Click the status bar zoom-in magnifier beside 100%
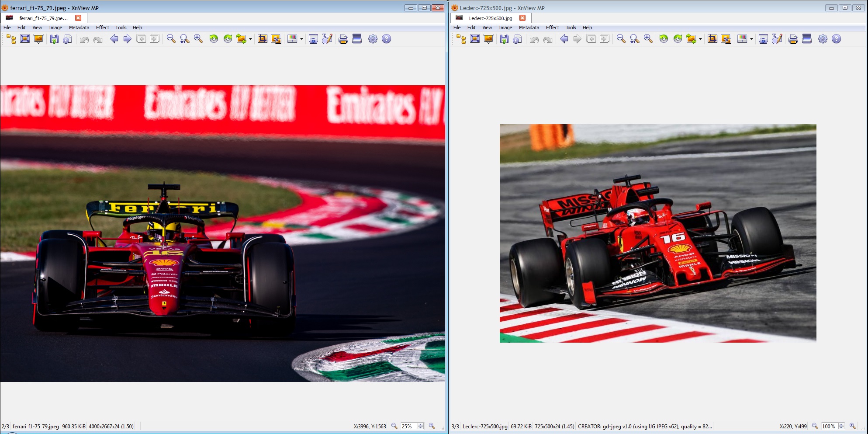The height and width of the screenshot is (434, 868). [852, 426]
